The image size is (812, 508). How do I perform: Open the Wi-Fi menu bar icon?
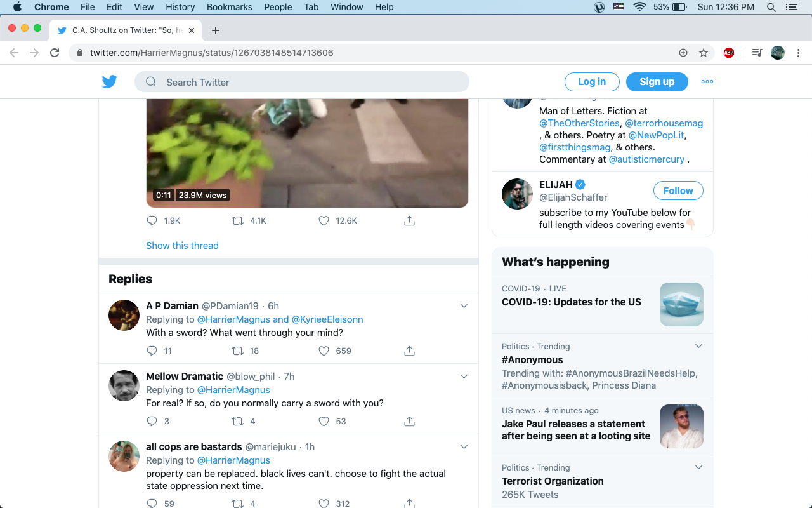click(x=639, y=7)
